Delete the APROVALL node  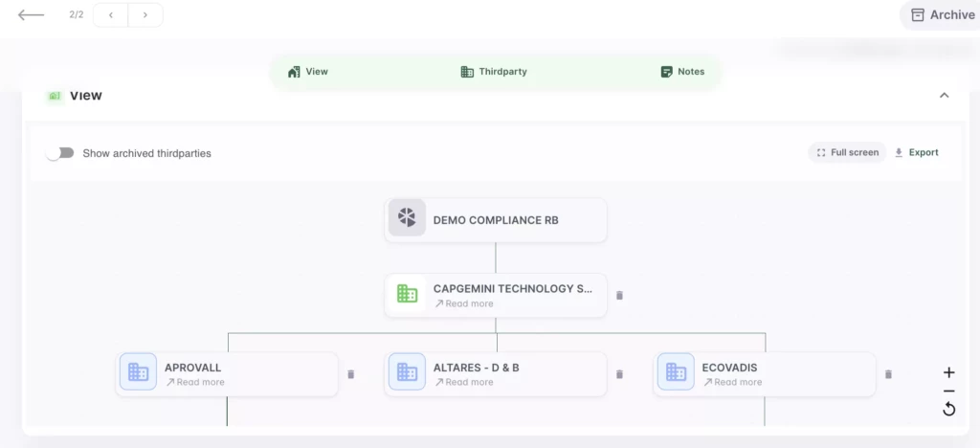[x=350, y=374]
